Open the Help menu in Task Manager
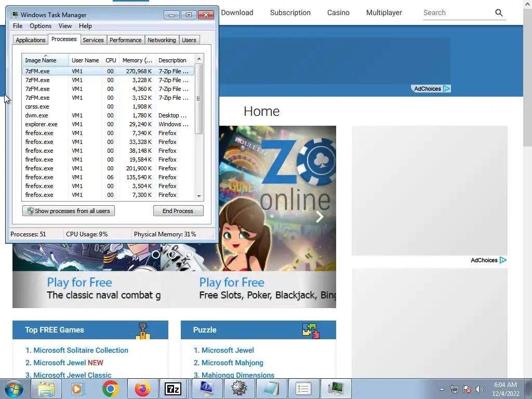532x399 pixels. point(86,26)
